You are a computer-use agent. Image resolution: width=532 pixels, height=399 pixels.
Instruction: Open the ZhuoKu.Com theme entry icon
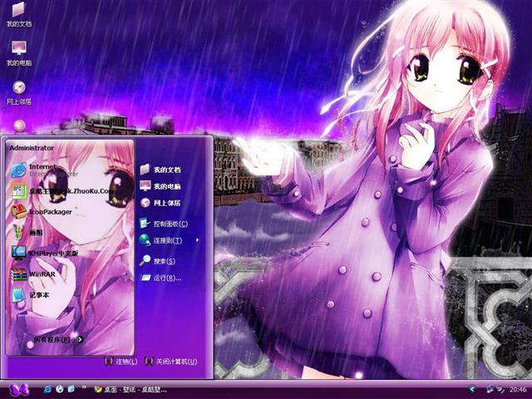(18, 191)
